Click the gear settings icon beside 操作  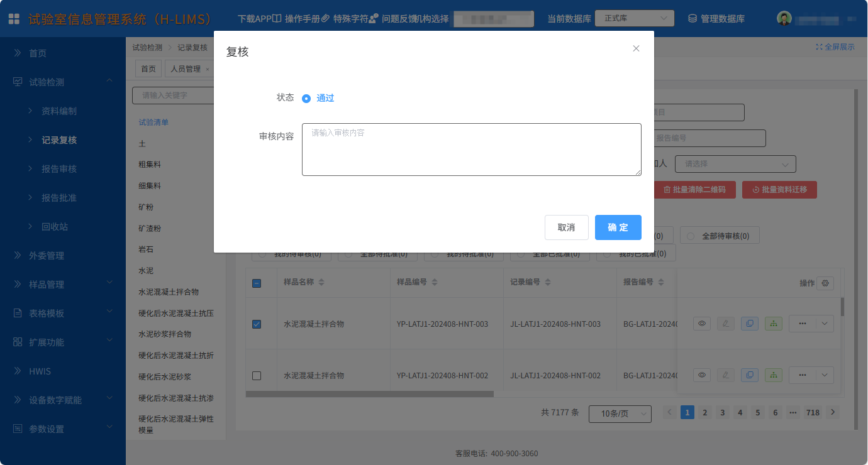[x=826, y=283]
